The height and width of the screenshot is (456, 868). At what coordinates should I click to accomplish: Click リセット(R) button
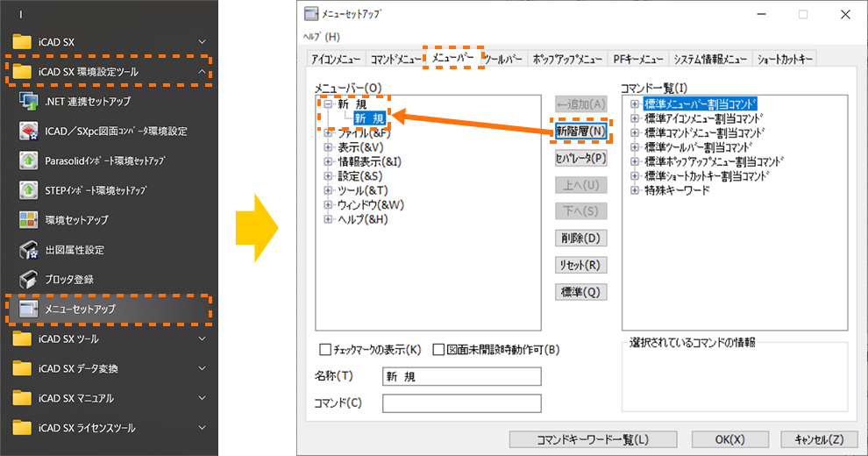point(580,265)
